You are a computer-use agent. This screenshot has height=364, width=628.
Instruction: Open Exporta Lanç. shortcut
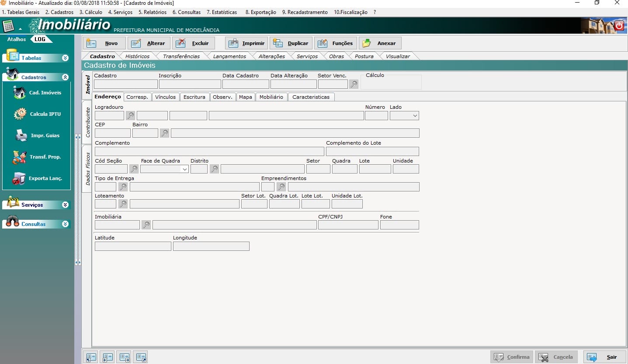point(37,178)
